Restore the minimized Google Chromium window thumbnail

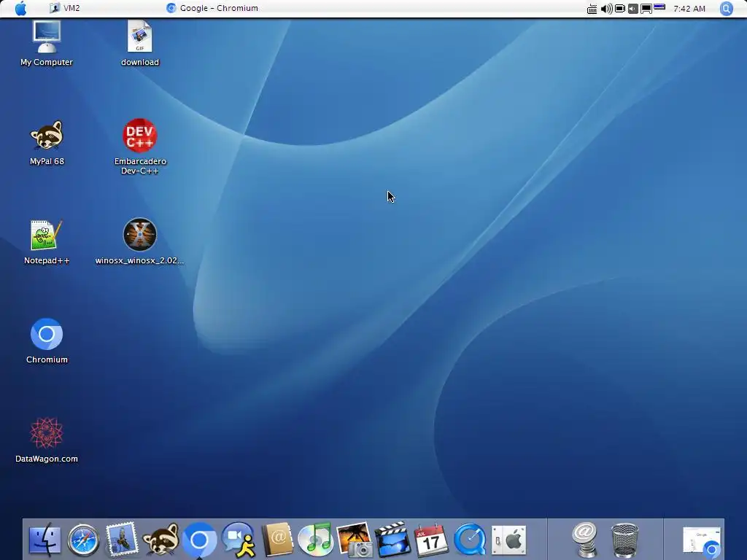[x=702, y=541]
